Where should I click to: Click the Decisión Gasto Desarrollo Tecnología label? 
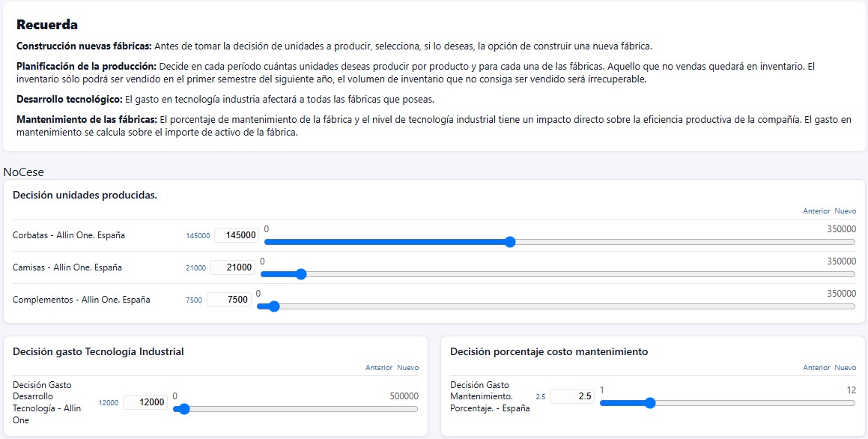pos(47,402)
